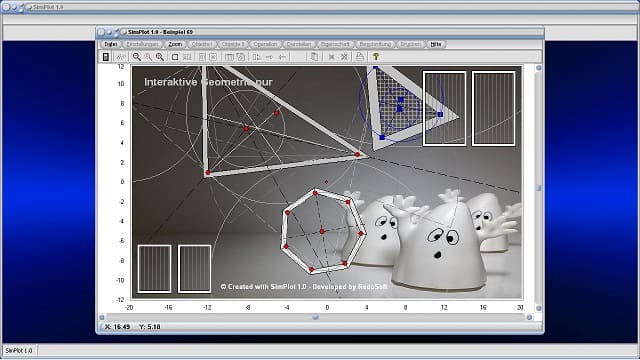Screen dimensions: 640x360
Task: Click the yellow key help icon
Action: click(376, 56)
